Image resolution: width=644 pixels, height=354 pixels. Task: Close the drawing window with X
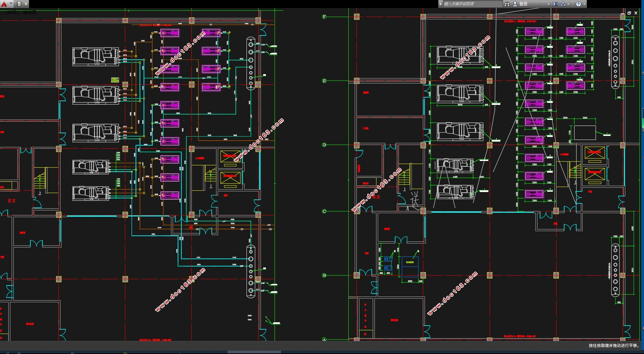[x=636, y=13]
